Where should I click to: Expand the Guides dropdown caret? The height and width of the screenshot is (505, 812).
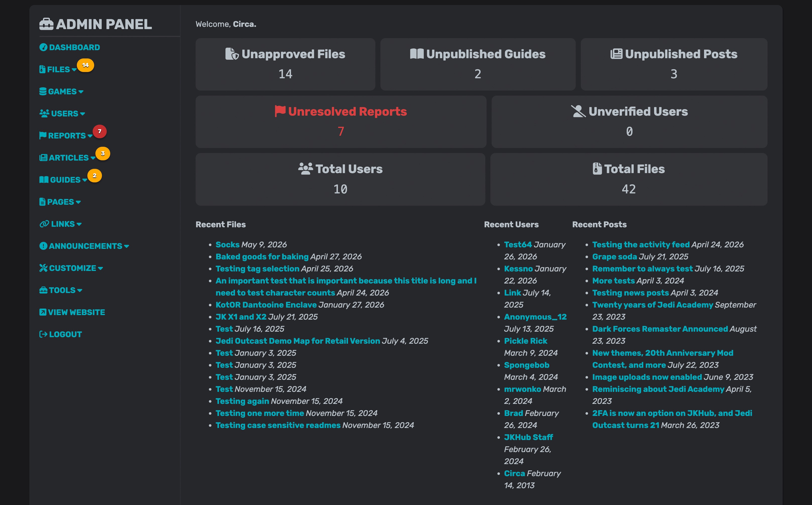(85, 180)
